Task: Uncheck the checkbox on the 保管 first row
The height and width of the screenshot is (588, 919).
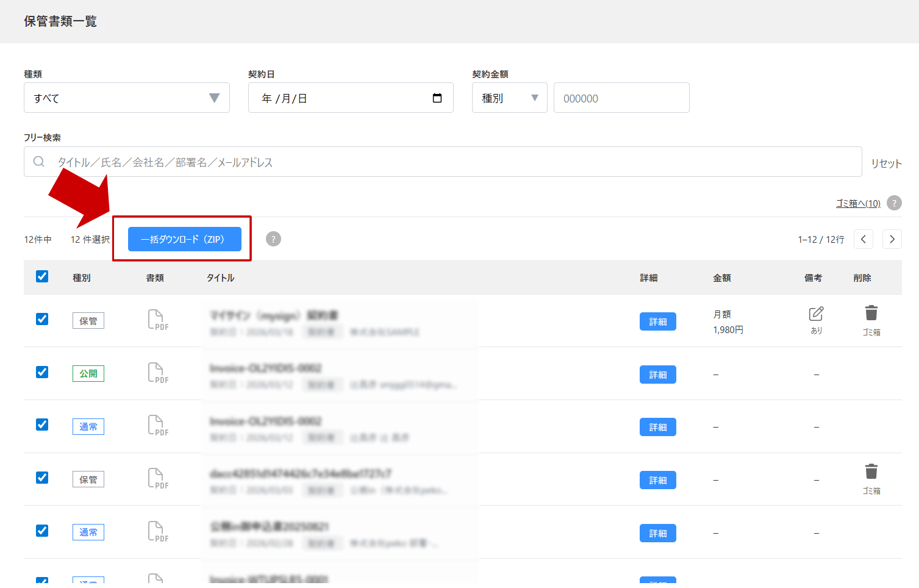Action: click(41, 319)
